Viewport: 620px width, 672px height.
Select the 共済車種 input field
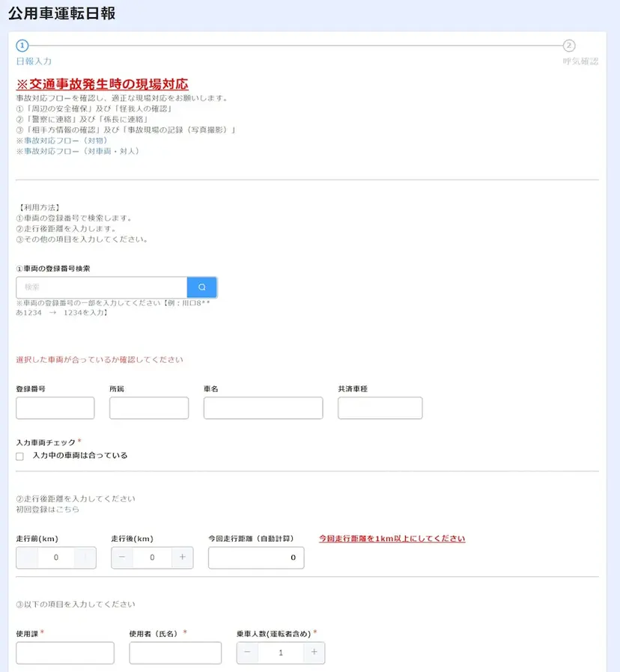coord(380,408)
